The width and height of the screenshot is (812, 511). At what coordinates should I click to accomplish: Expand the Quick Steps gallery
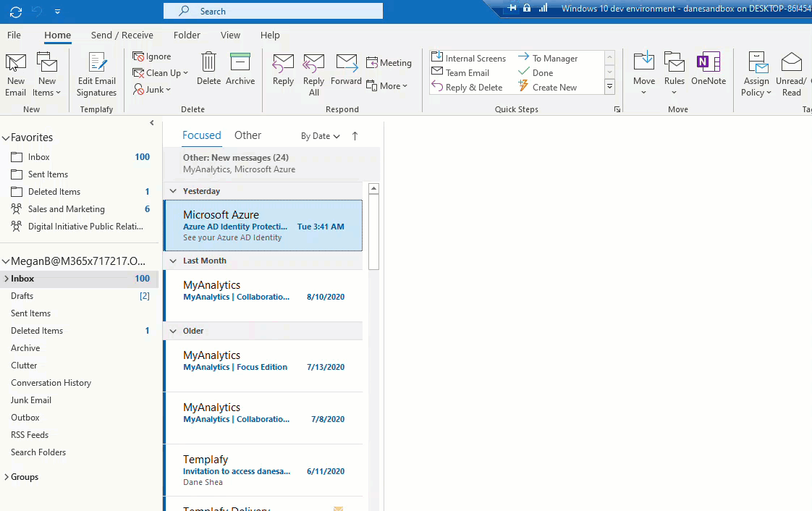click(x=609, y=87)
